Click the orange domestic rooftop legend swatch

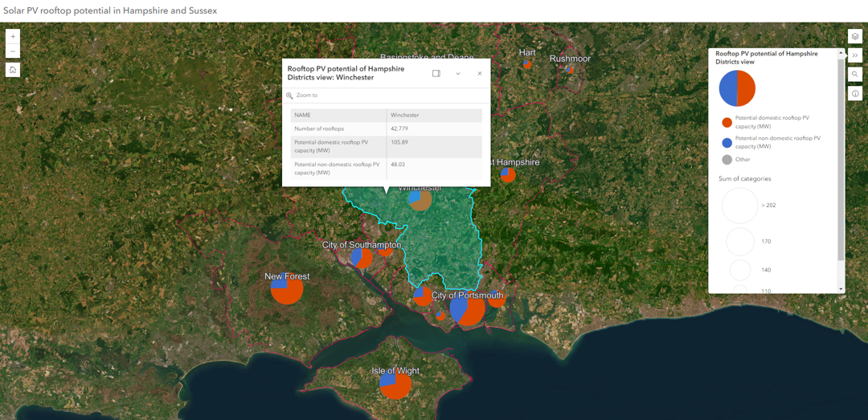tap(727, 122)
